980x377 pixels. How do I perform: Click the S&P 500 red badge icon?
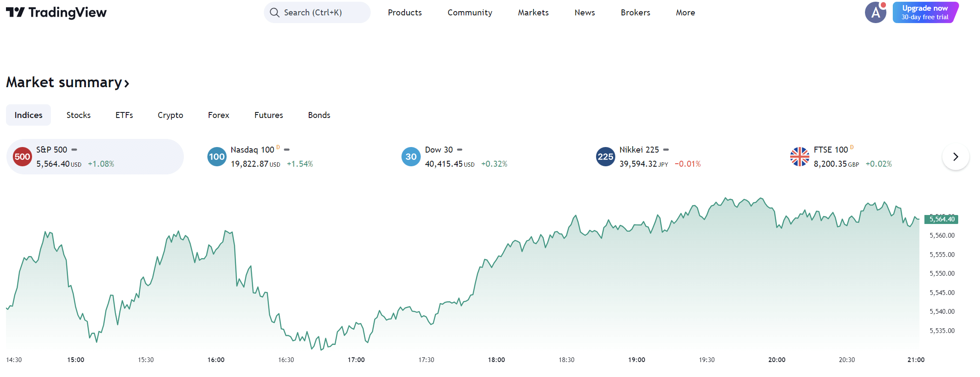pyautogui.click(x=22, y=157)
